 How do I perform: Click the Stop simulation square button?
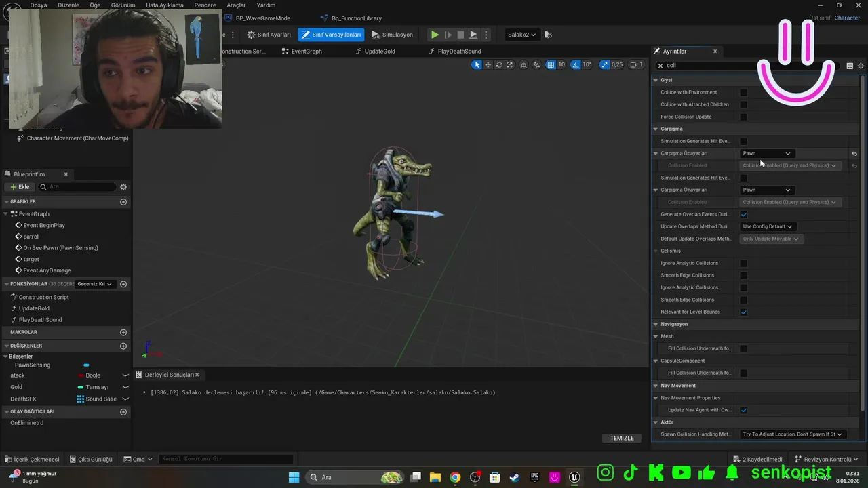pyautogui.click(x=460, y=35)
